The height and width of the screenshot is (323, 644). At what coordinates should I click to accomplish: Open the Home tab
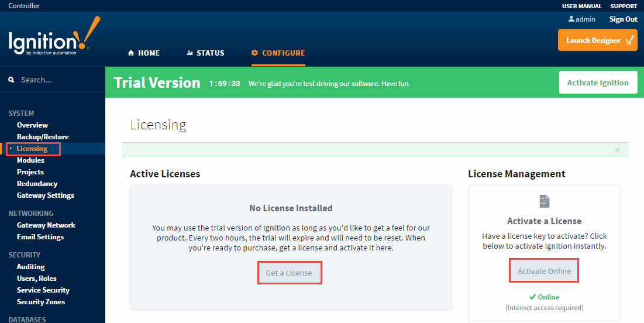pyautogui.click(x=143, y=53)
